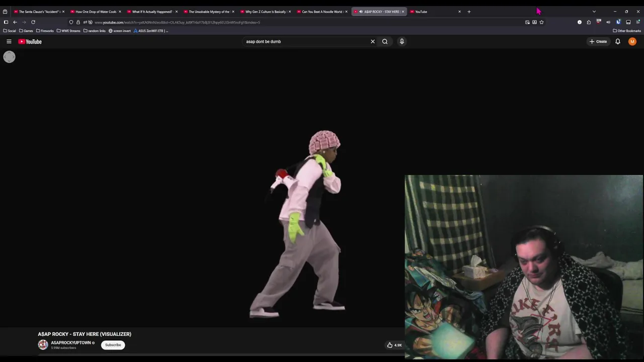This screenshot has height=362, width=644.
Task: Bookmark this page with the star icon
Action: (x=541, y=22)
